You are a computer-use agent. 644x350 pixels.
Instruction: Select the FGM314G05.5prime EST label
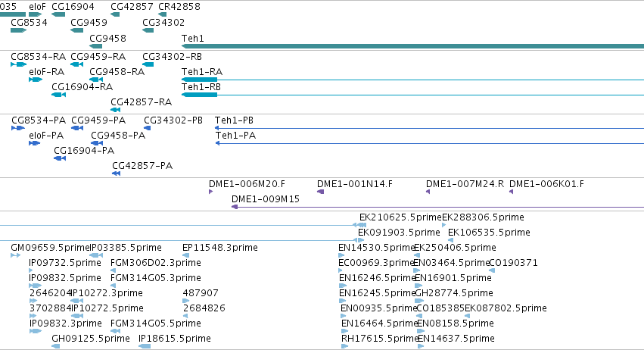[156, 323]
